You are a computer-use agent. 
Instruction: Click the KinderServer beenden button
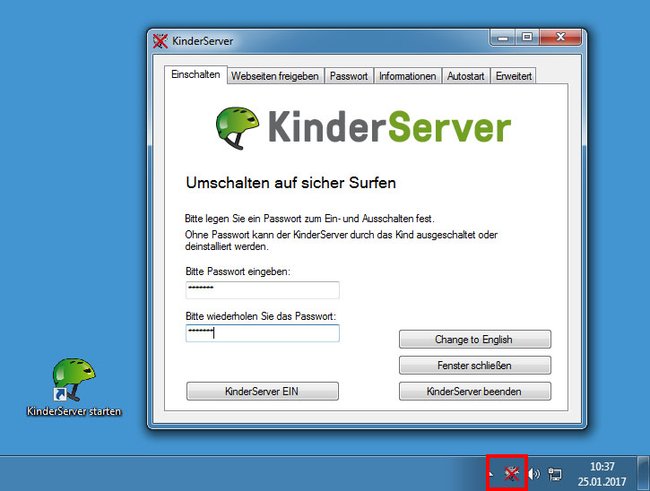475,391
